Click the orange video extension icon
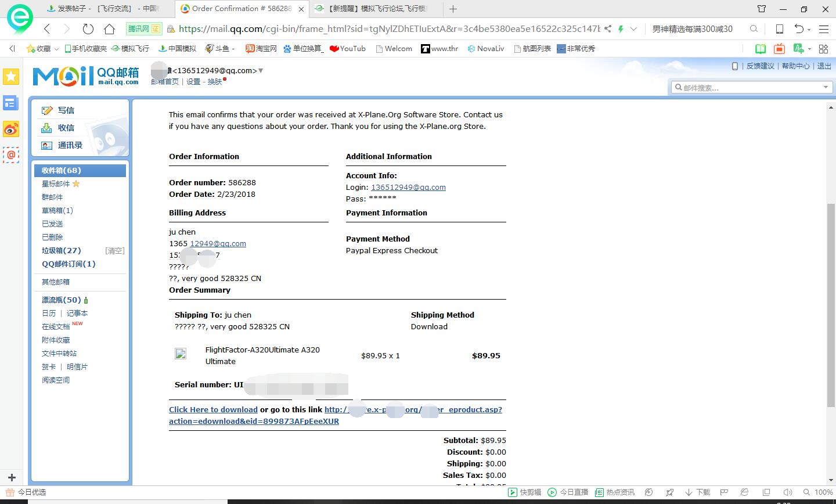 [x=779, y=49]
